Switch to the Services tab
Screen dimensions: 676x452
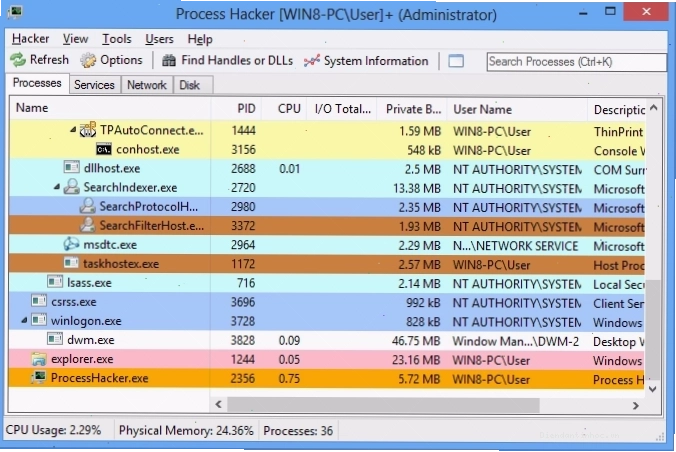tap(94, 85)
